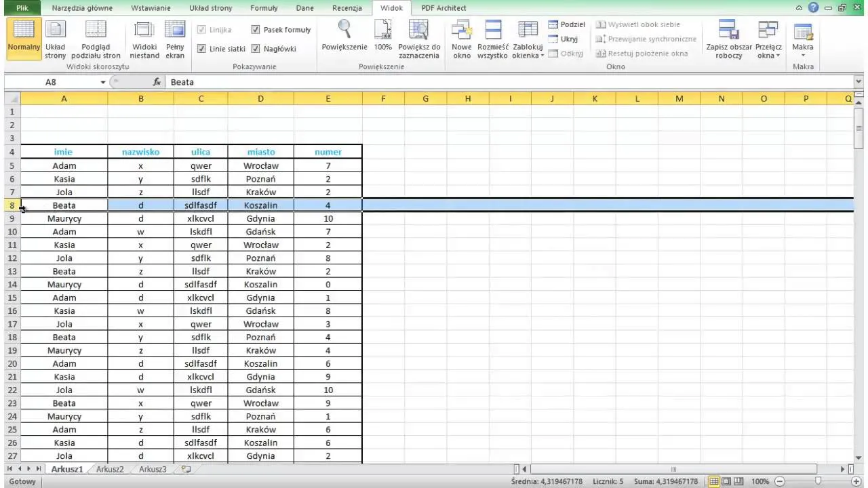Screen dimensions: 868x488
Task: Disable the Nagłówki headings checkbox
Action: point(256,49)
